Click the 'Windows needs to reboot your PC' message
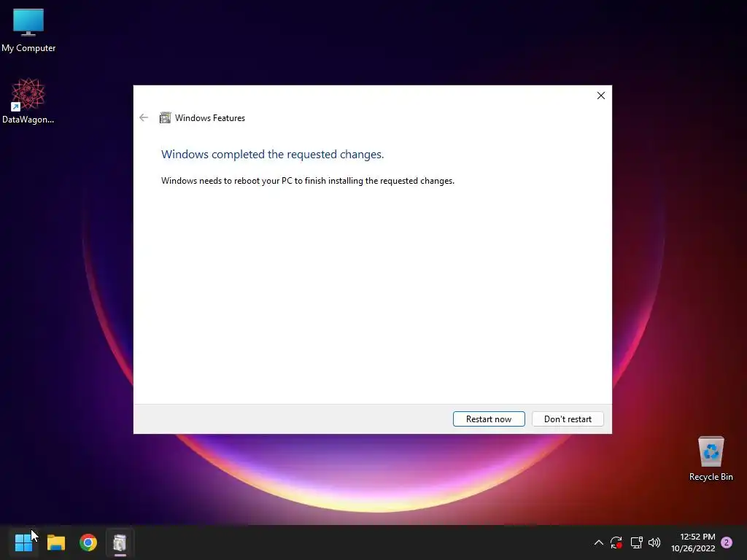The image size is (747, 560). coord(308,181)
